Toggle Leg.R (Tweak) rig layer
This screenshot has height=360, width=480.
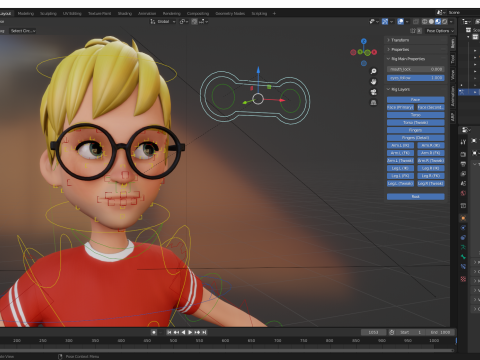point(431,183)
